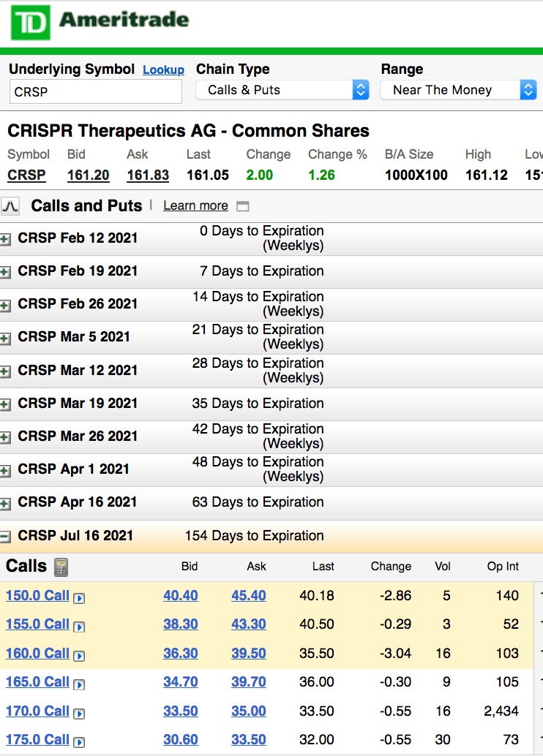Click the TD Ameritrade logo

pos(100,22)
